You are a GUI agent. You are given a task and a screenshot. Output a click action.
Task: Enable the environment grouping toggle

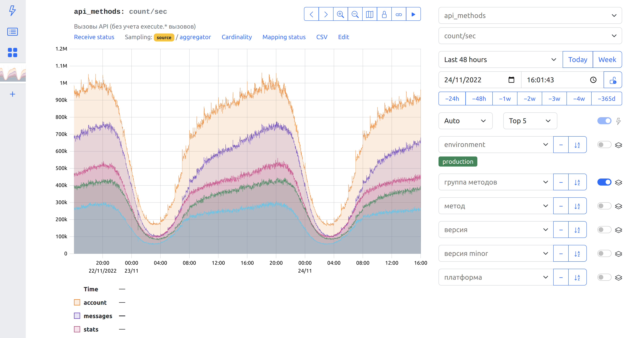pyautogui.click(x=604, y=145)
